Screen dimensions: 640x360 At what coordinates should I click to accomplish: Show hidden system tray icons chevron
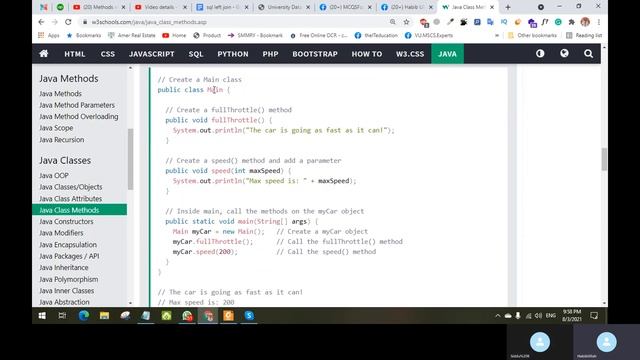[498, 316]
